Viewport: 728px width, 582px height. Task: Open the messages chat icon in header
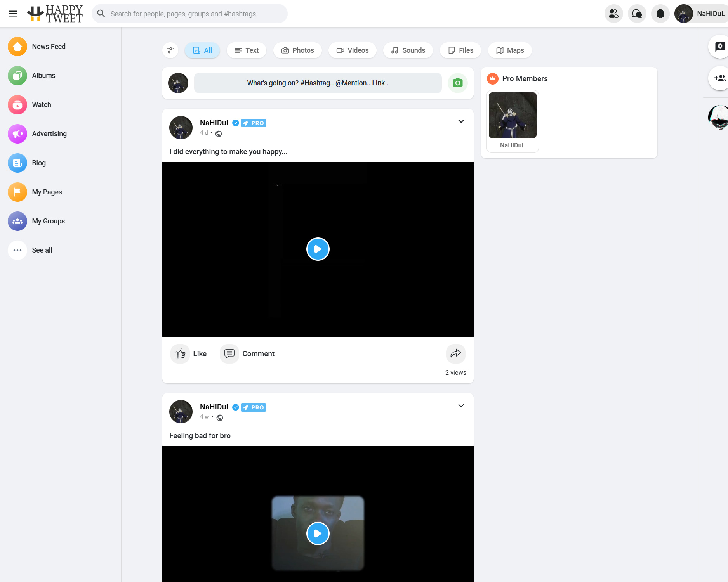point(637,14)
